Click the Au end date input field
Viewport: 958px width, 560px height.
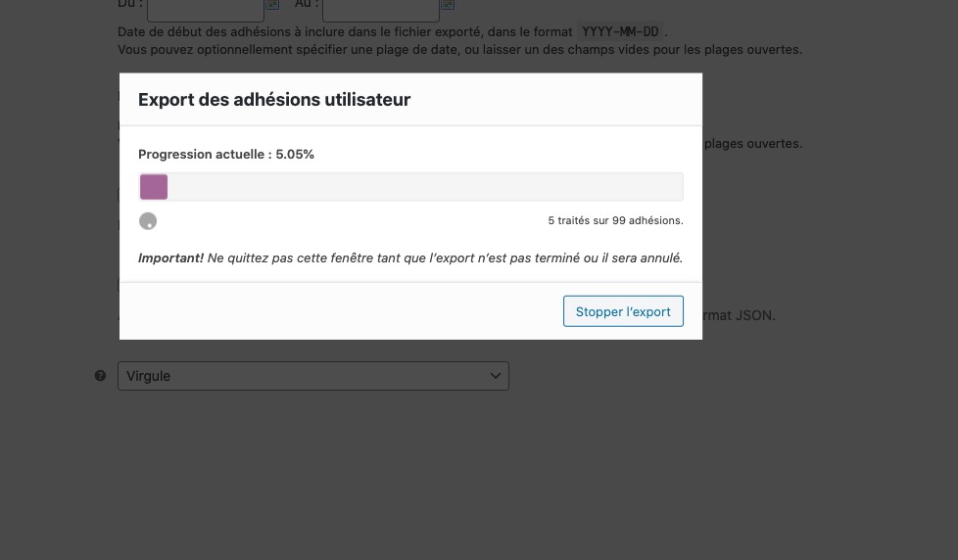click(x=381, y=9)
